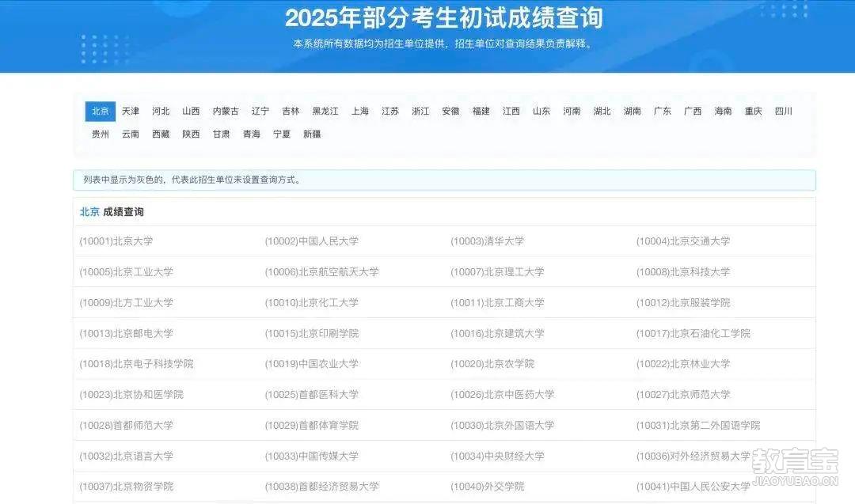Choose the 甘肃 tab
This screenshot has height=504, width=855.
coord(222,134)
